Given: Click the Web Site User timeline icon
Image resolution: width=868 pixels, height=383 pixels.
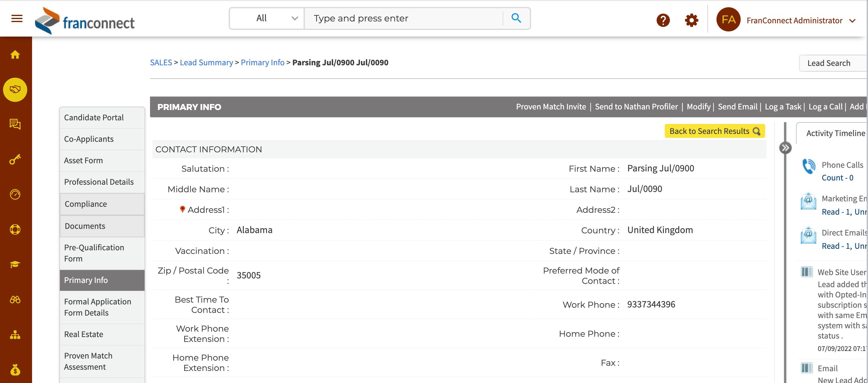Looking at the screenshot, I should tap(806, 271).
